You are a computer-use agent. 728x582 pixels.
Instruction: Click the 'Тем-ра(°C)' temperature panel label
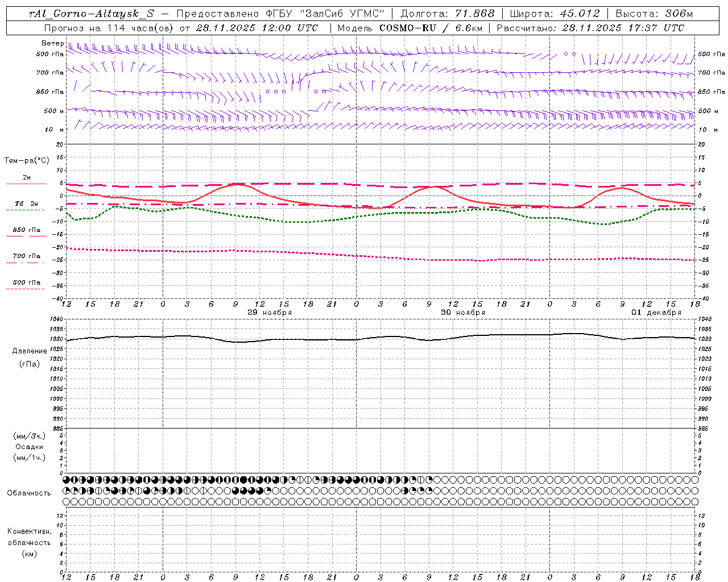pyautogui.click(x=27, y=161)
